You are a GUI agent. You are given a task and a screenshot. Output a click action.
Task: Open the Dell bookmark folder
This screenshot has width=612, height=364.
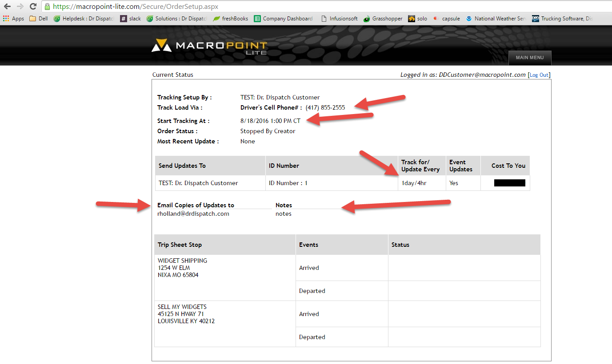pos(39,19)
